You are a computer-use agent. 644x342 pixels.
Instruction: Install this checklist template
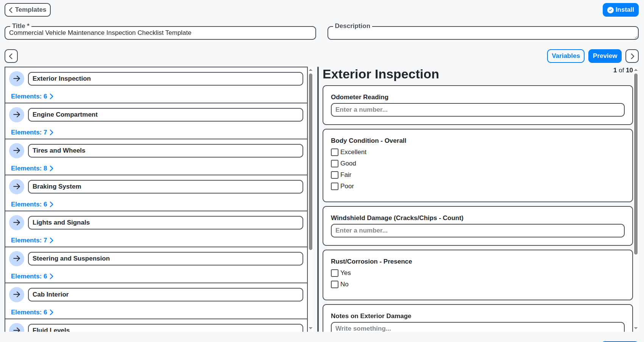pyautogui.click(x=620, y=10)
